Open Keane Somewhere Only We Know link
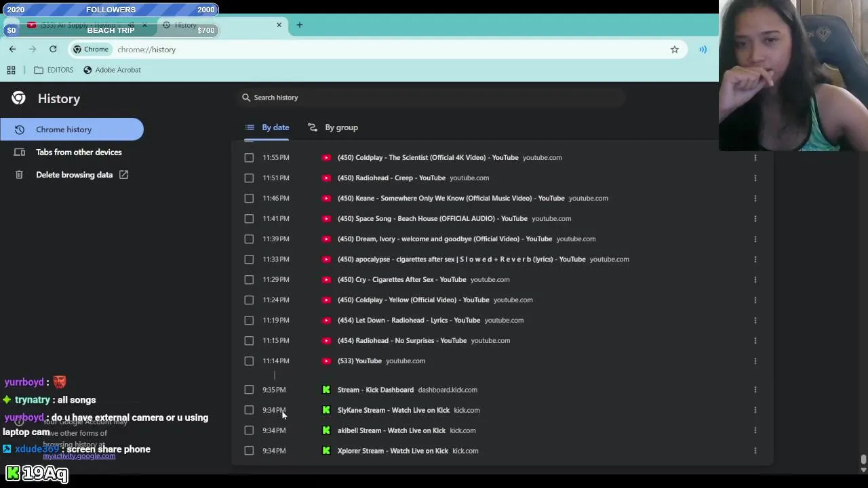The height and width of the screenshot is (488, 868). (x=451, y=198)
